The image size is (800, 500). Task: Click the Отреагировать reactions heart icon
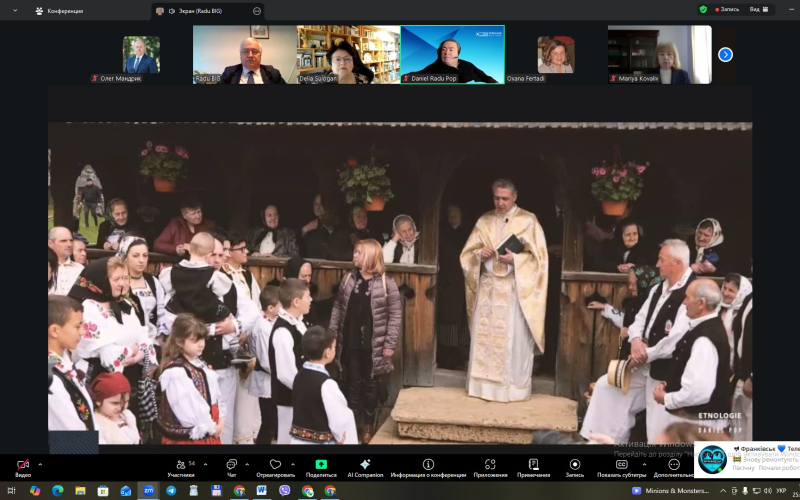coord(275,465)
